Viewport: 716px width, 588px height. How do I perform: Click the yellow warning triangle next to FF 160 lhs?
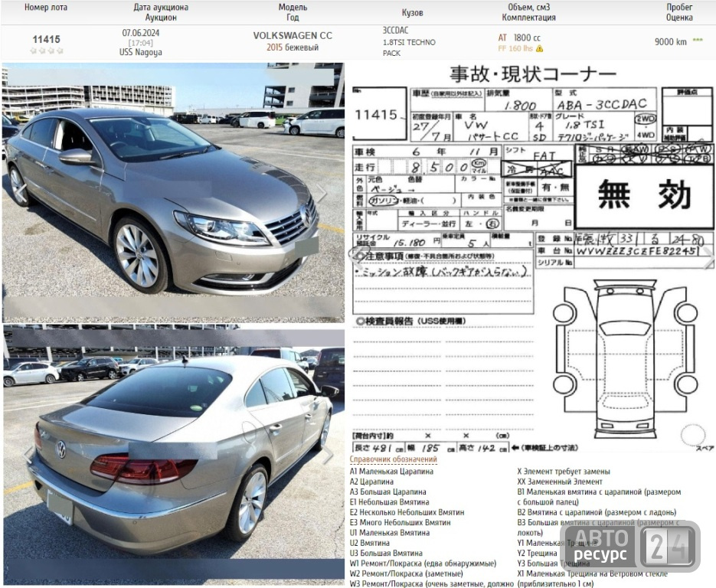tap(539, 48)
